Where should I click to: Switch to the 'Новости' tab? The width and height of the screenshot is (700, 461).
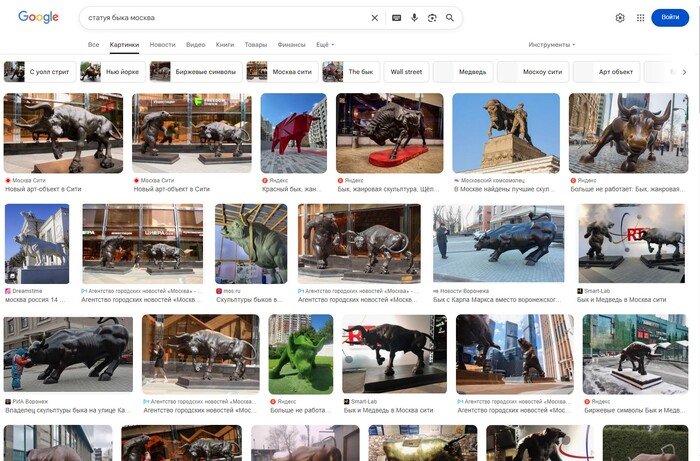(162, 45)
